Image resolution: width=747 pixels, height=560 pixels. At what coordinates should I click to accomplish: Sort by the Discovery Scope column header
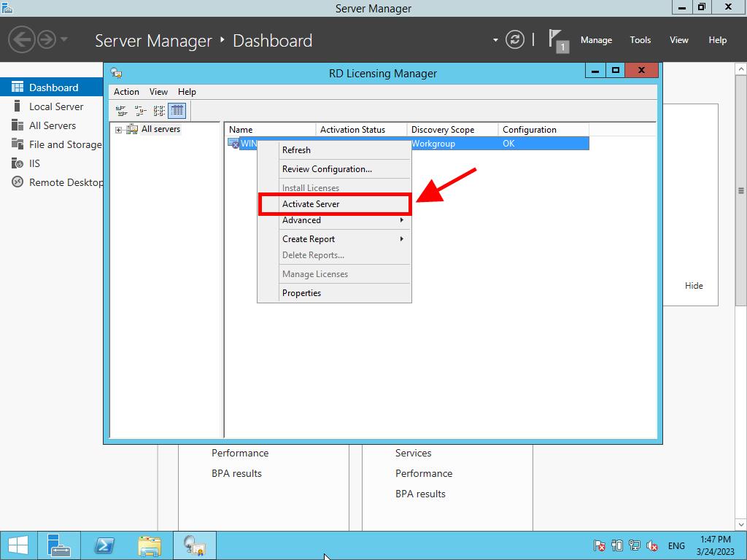[452, 130]
